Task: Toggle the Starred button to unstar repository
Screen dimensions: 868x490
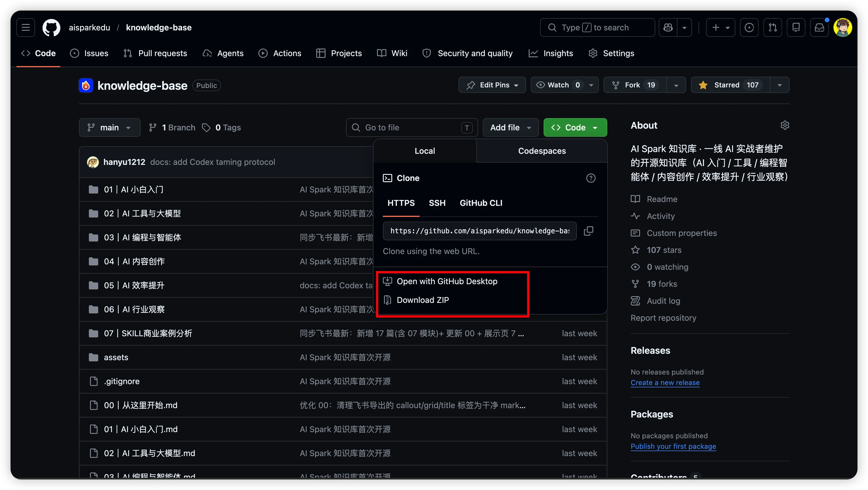Action: tap(731, 85)
